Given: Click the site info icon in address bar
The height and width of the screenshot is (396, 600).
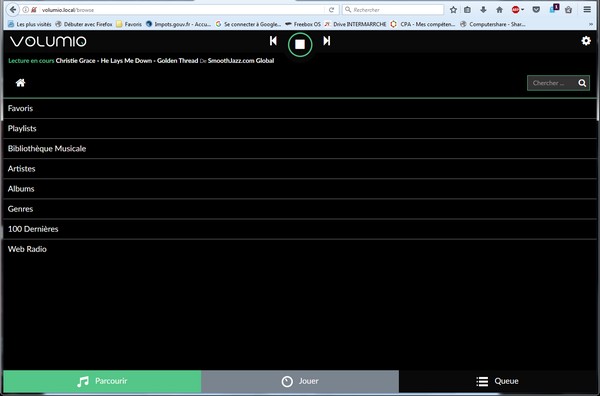Looking at the screenshot, I should tap(26, 10).
